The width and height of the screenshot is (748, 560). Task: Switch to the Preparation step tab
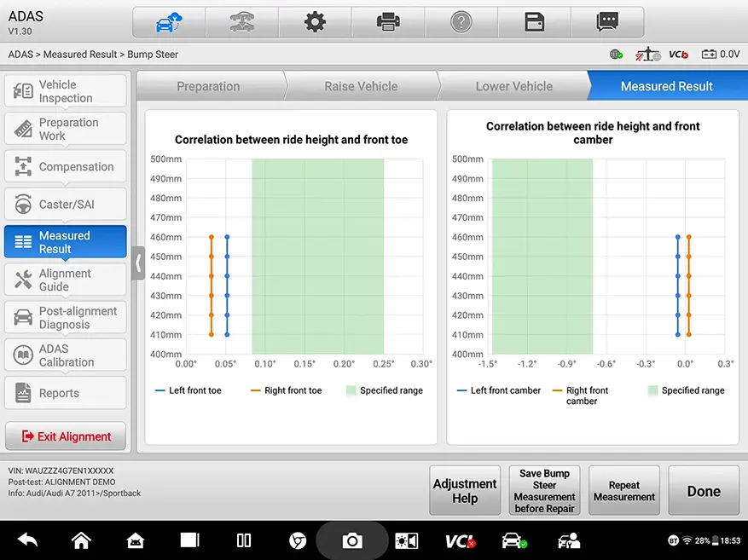coord(208,86)
